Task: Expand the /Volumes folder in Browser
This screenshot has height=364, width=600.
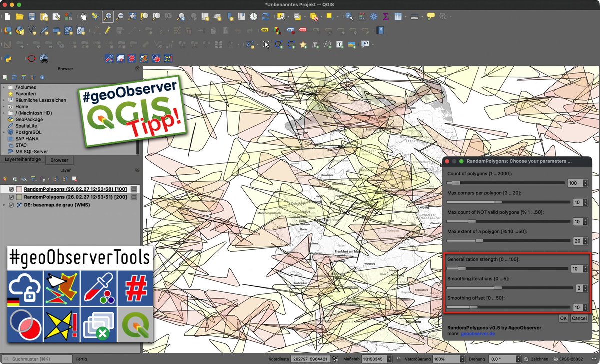Action: pos(4,87)
